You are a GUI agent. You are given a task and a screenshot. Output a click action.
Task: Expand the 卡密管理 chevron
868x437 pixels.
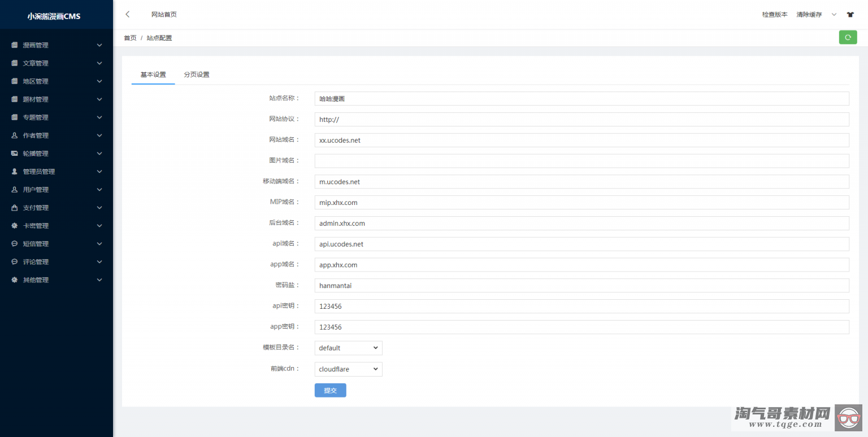(x=99, y=226)
